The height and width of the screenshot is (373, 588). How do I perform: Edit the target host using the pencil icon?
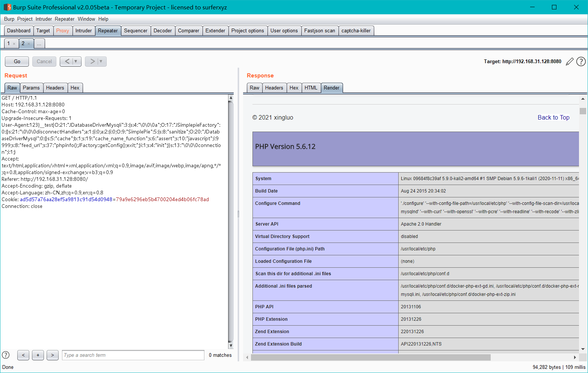coord(570,61)
